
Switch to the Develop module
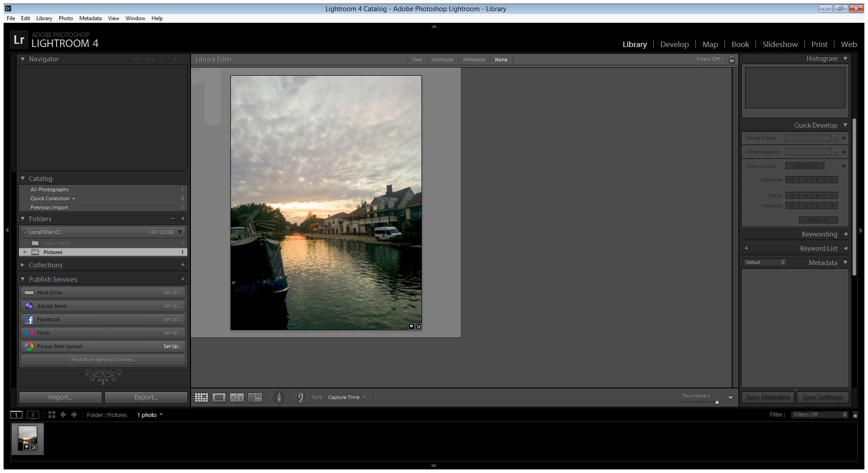(674, 44)
